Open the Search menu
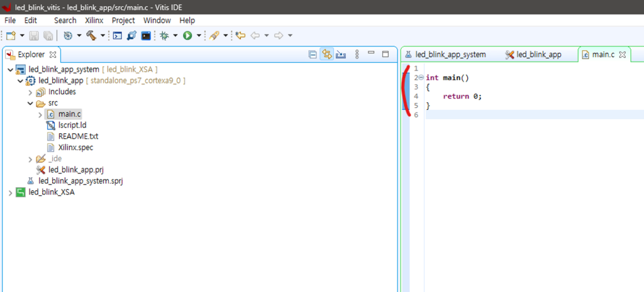The width and height of the screenshot is (644, 292). (65, 21)
